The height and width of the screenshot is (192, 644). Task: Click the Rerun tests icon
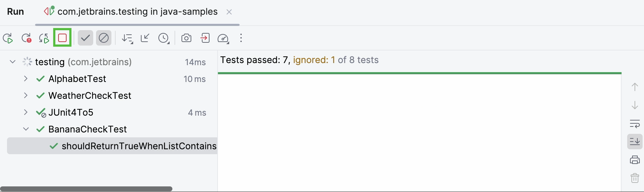(x=8, y=38)
